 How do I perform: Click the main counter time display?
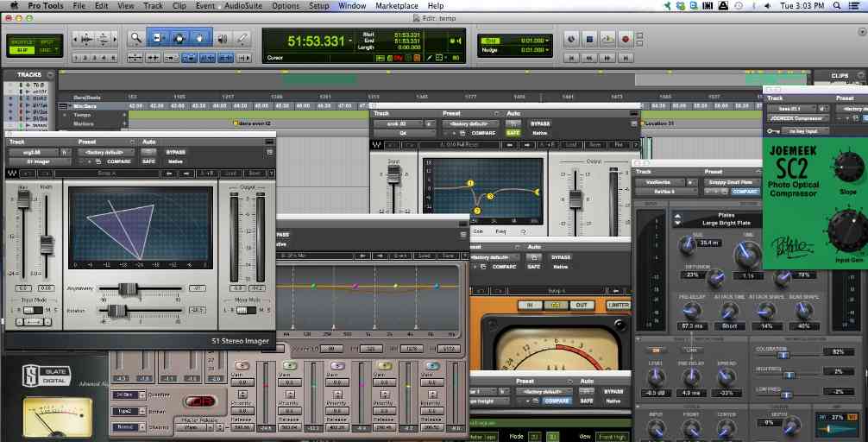coord(317,41)
